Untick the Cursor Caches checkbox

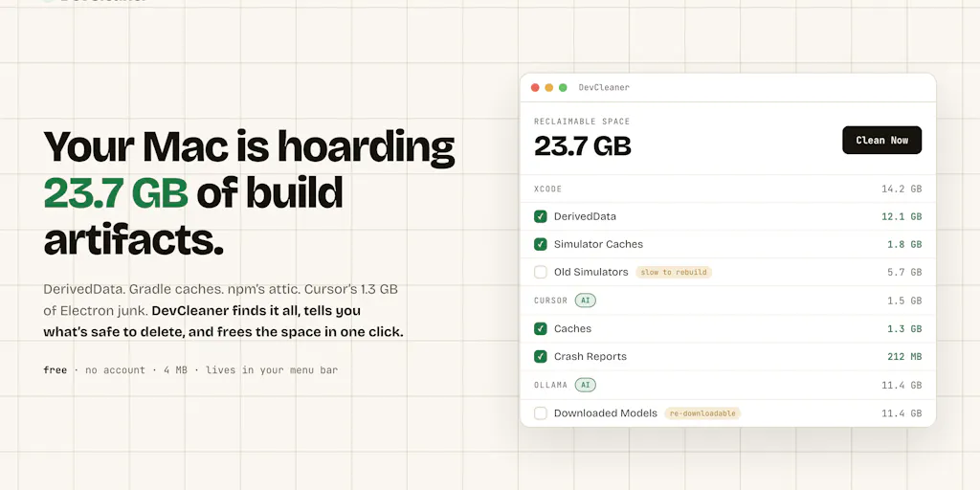pyautogui.click(x=541, y=329)
